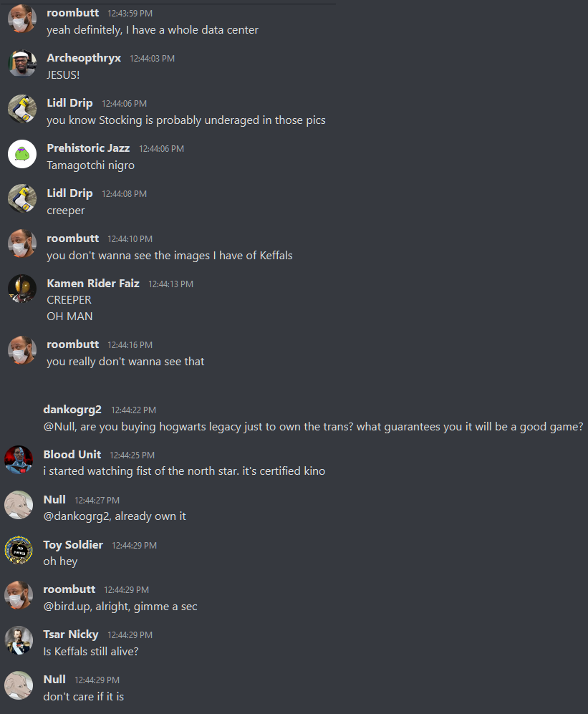Click the Tsar Nicky username

pyautogui.click(x=71, y=635)
